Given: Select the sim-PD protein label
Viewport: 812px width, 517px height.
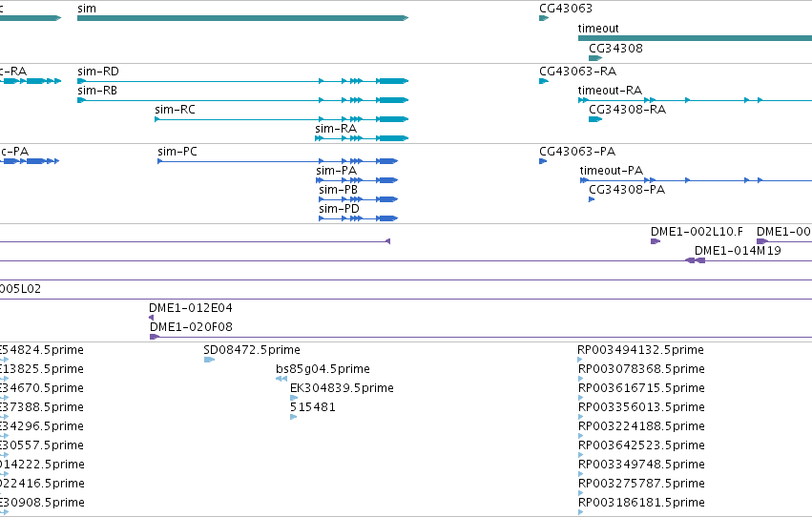Looking at the screenshot, I should (x=339, y=209).
